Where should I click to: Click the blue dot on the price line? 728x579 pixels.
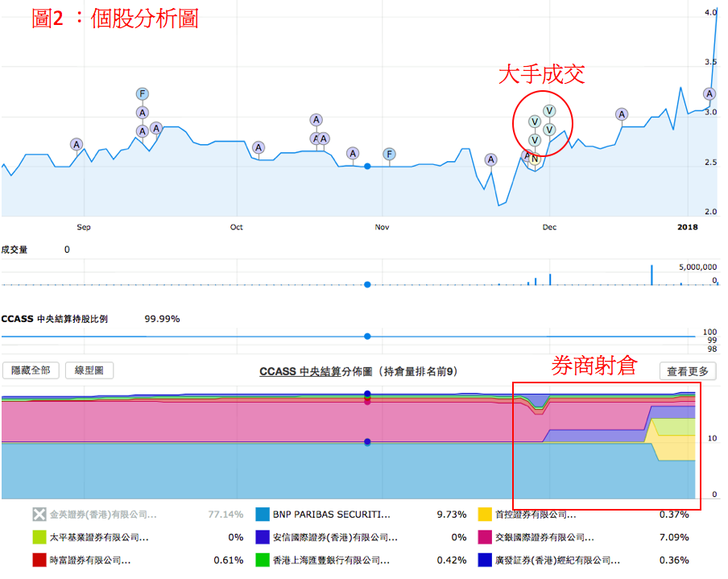[367, 166]
